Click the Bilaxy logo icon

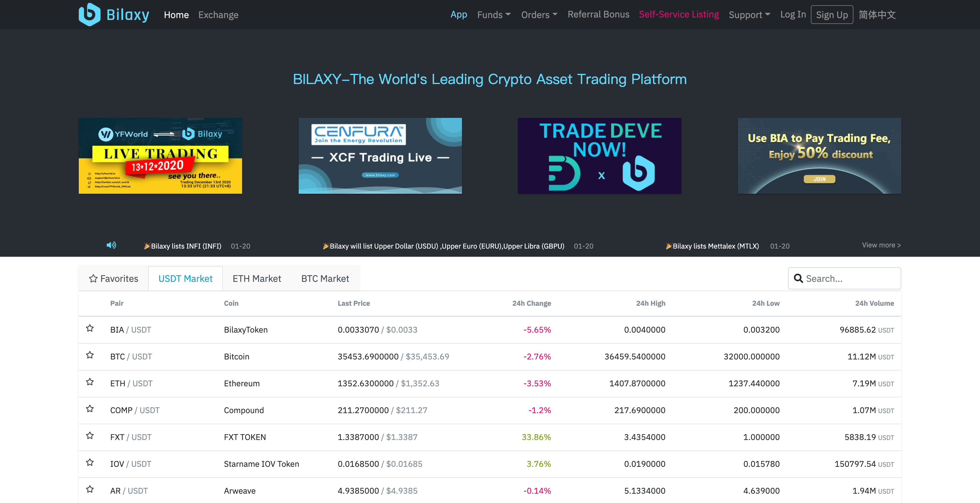coord(90,15)
